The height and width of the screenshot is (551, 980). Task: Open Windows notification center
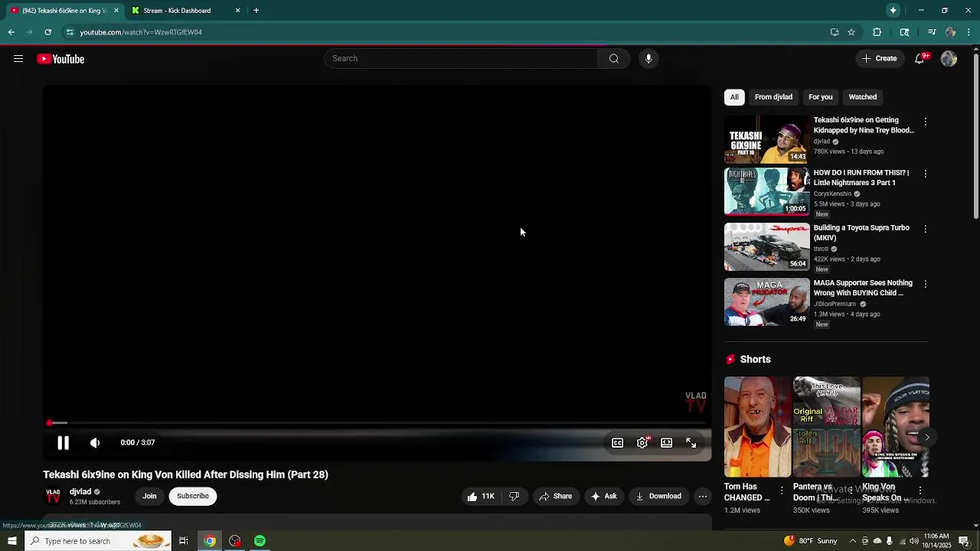click(965, 541)
